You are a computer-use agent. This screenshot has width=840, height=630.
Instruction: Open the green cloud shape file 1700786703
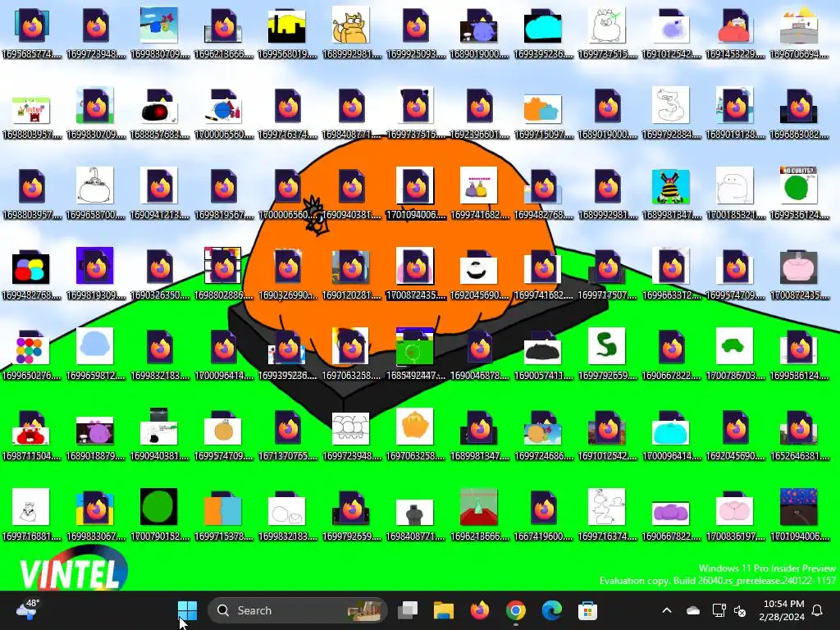pyautogui.click(x=735, y=354)
